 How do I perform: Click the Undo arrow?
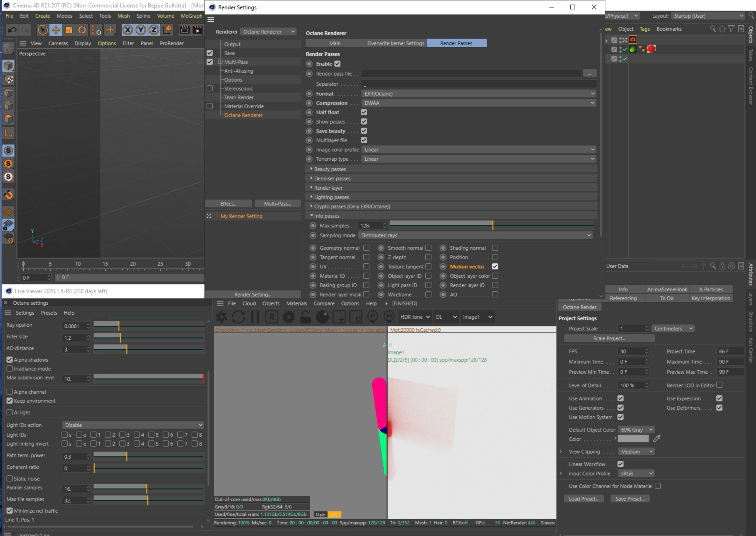pyautogui.click(x=12, y=30)
